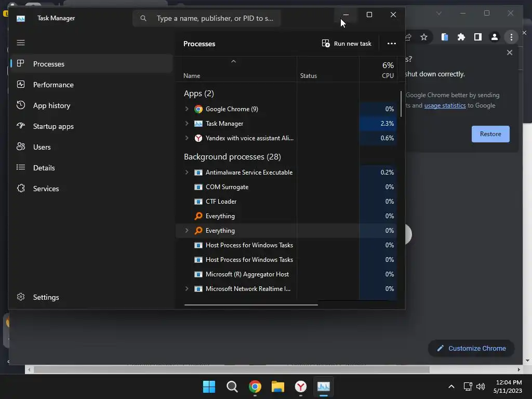The height and width of the screenshot is (399, 532).
Task: Click Run new task button
Action: (x=347, y=44)
